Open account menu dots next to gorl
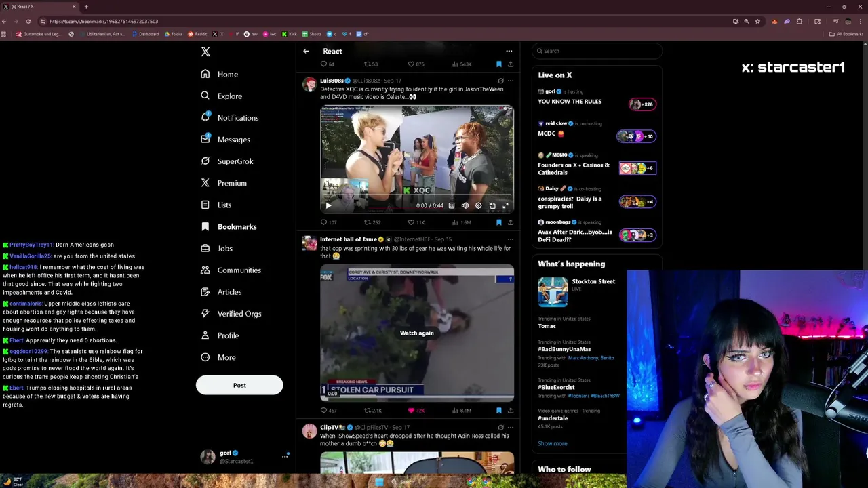868x488 pixels. coord(285,456)
